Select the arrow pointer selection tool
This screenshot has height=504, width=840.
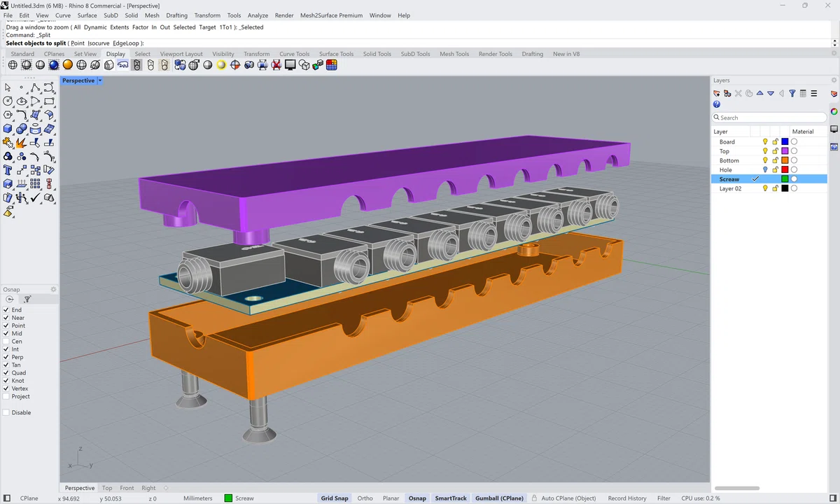pyautogui.click(x=8, y=87)
